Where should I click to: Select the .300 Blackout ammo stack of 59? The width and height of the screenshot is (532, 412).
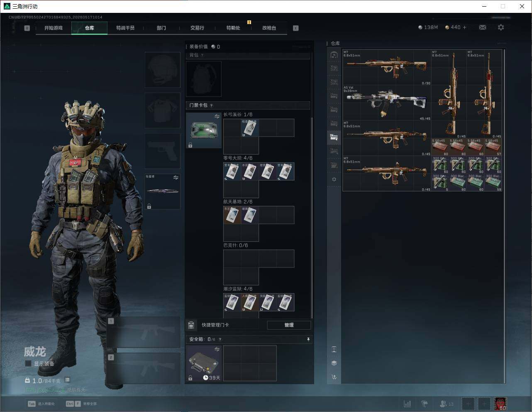click(x=493, y=183)
